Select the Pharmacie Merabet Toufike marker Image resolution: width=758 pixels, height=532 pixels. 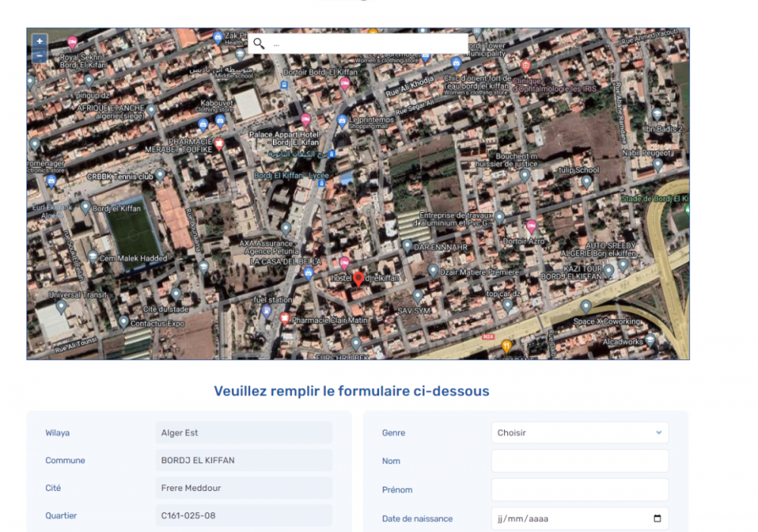[x=219, y=144]
